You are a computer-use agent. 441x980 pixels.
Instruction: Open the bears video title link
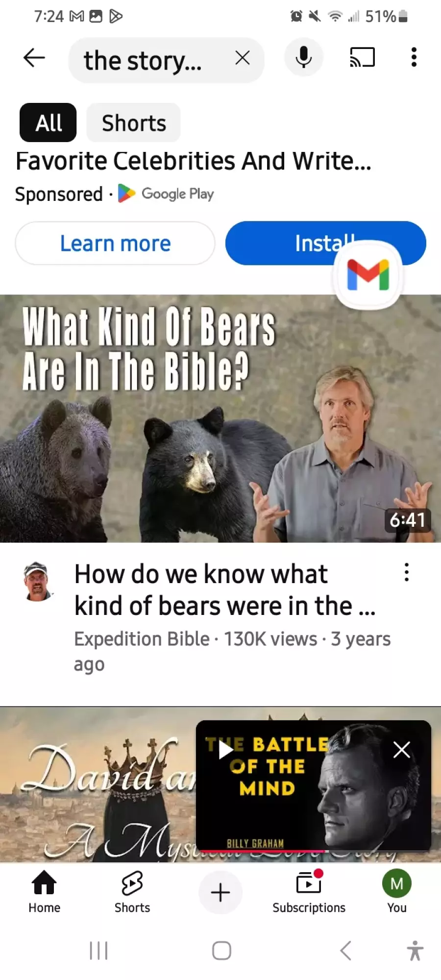click(x=225, y=590)
